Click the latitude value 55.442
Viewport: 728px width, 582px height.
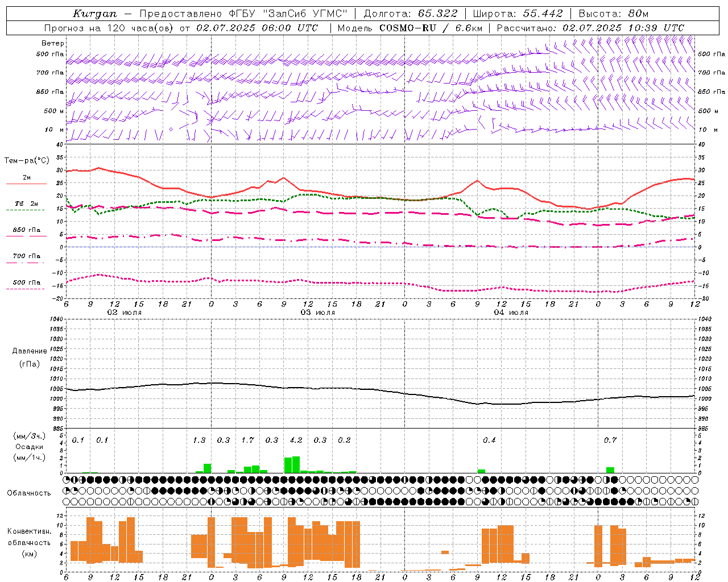point(543,14)
